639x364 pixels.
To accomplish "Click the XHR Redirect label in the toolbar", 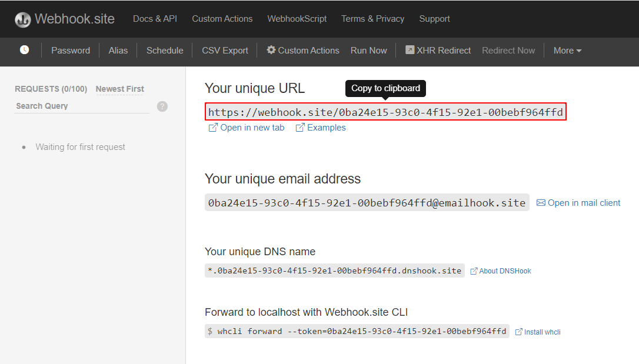I will [444, 51].
